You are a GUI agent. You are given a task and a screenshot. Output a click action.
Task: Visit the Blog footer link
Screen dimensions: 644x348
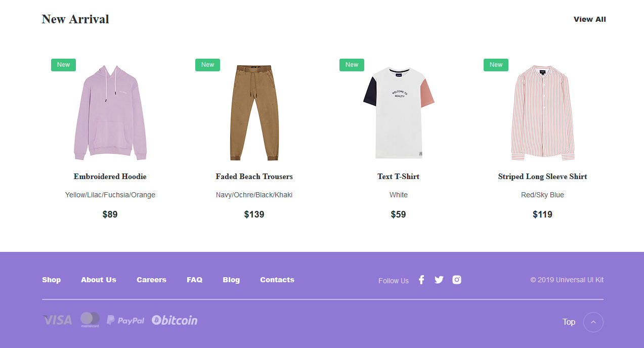[231, 280]
